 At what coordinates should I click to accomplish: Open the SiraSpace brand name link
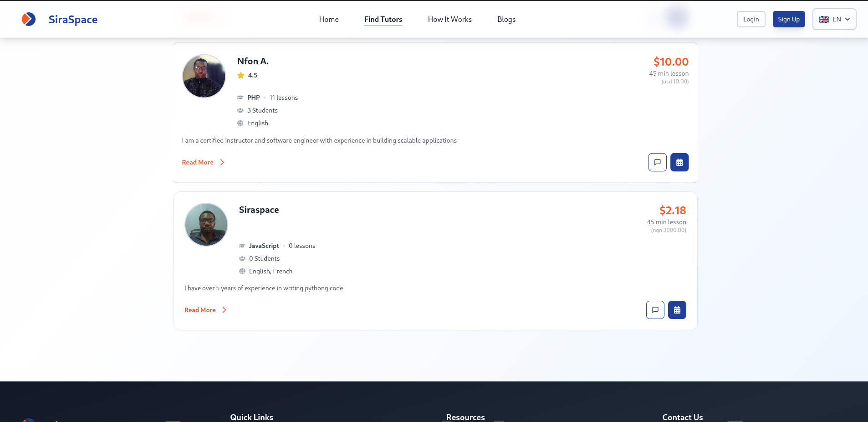coord(73,19)
